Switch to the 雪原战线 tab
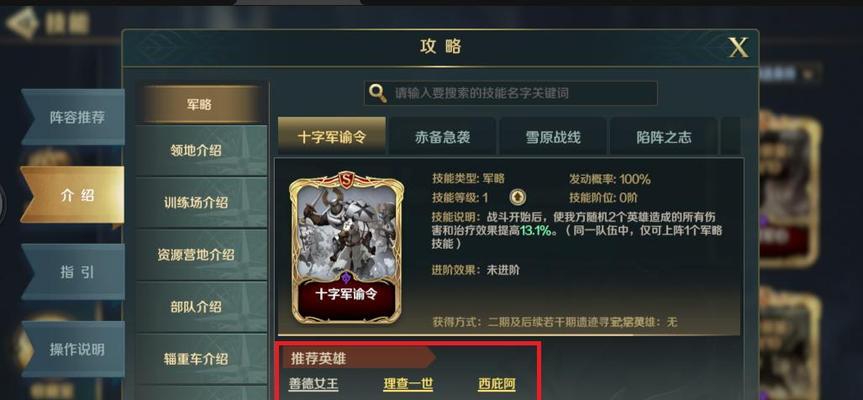Screen dimensions: 863x400 pyautogui.click(x=553, y=136)
